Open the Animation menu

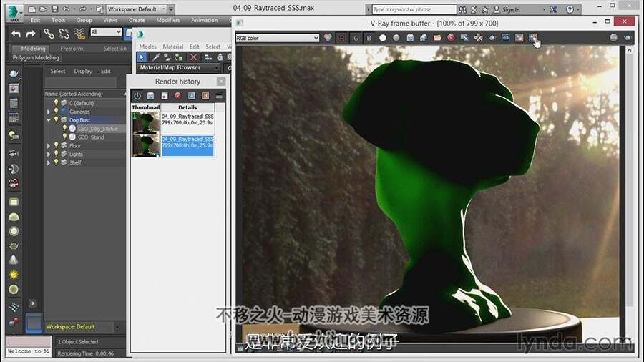204,20
